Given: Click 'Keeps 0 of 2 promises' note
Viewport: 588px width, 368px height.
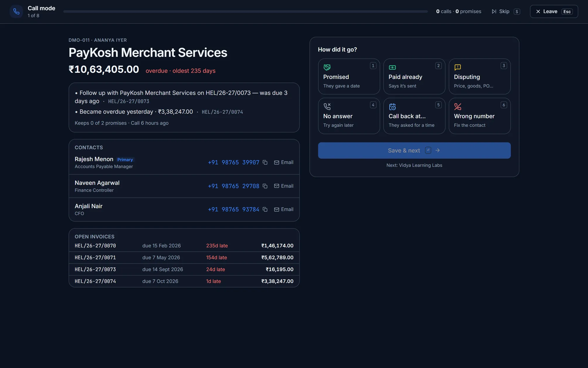Looking at the screenshot, I should coord(101,123).
